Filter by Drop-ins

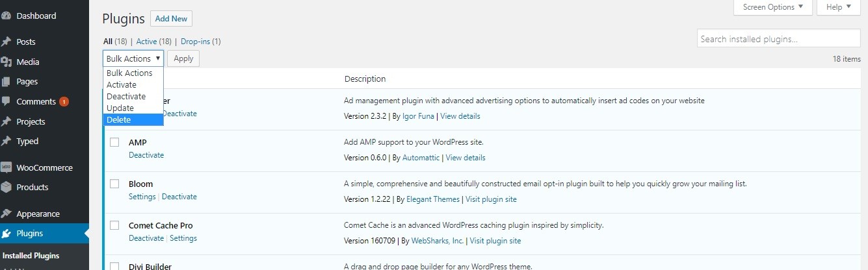click(195, 42)
